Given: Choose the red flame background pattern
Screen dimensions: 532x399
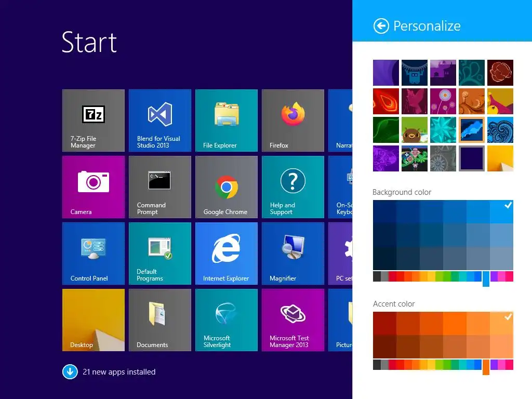Looking at the screenshot, I should click(386, 101).
